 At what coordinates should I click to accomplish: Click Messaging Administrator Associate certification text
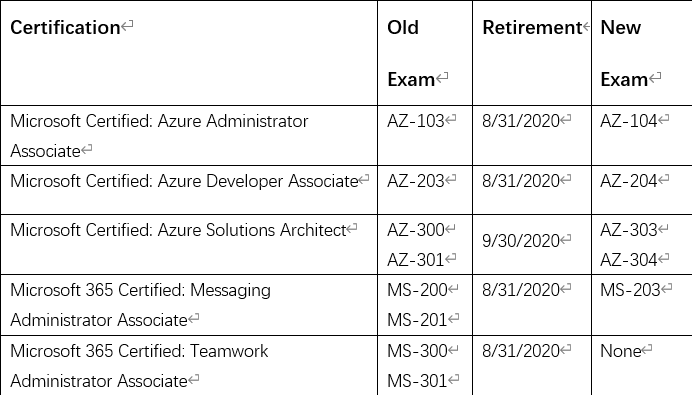[x=140, y=305]
